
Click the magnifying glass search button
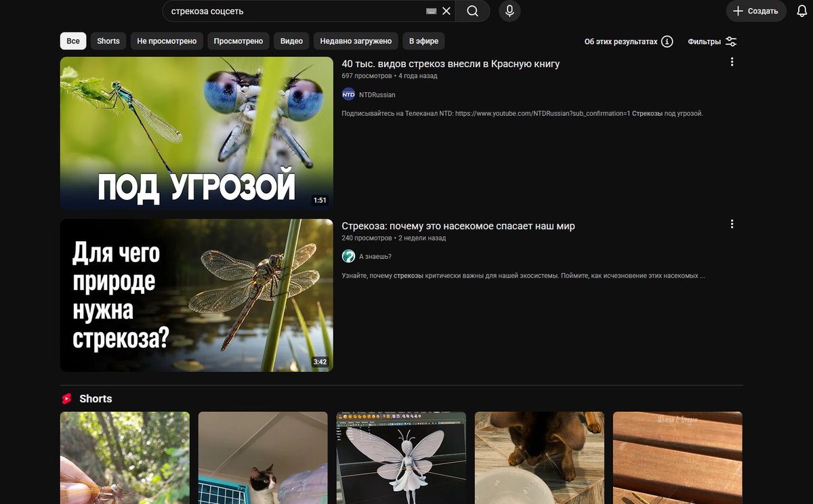(x=472, y=11)
